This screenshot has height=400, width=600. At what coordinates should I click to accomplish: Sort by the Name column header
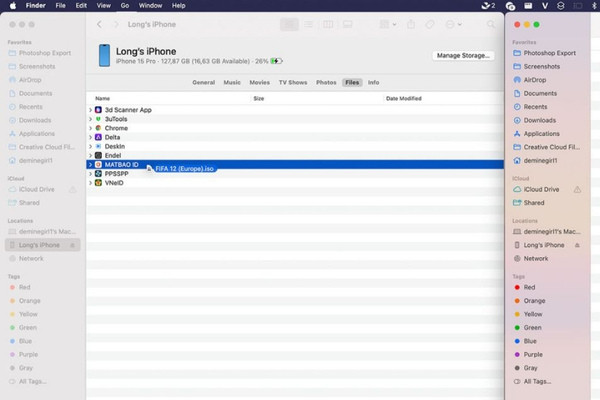click(102, 99)
